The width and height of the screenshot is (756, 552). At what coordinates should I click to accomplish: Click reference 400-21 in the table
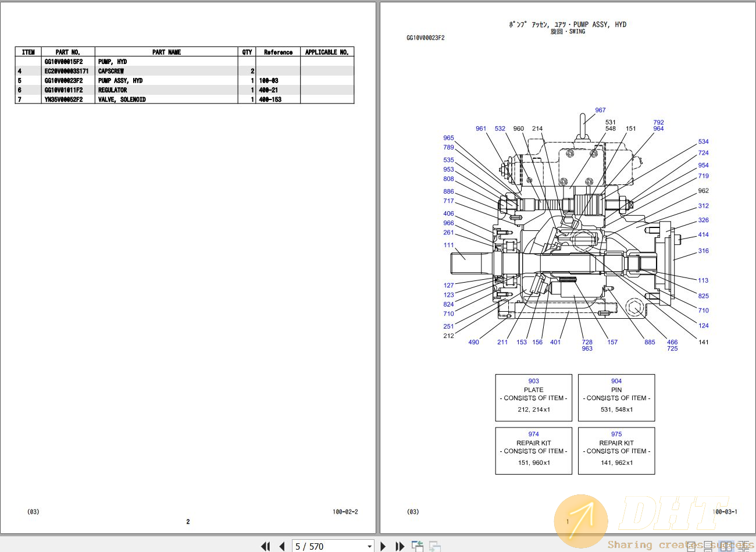[269, 90]
